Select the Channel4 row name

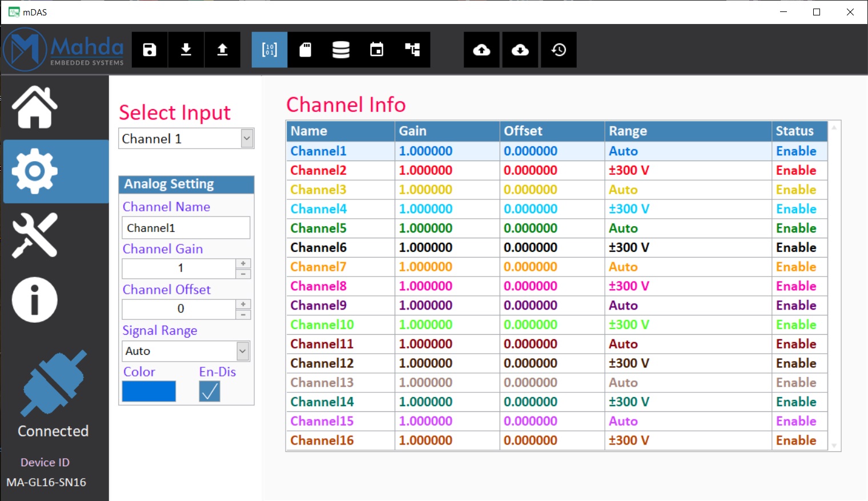(x=318, y=209)
